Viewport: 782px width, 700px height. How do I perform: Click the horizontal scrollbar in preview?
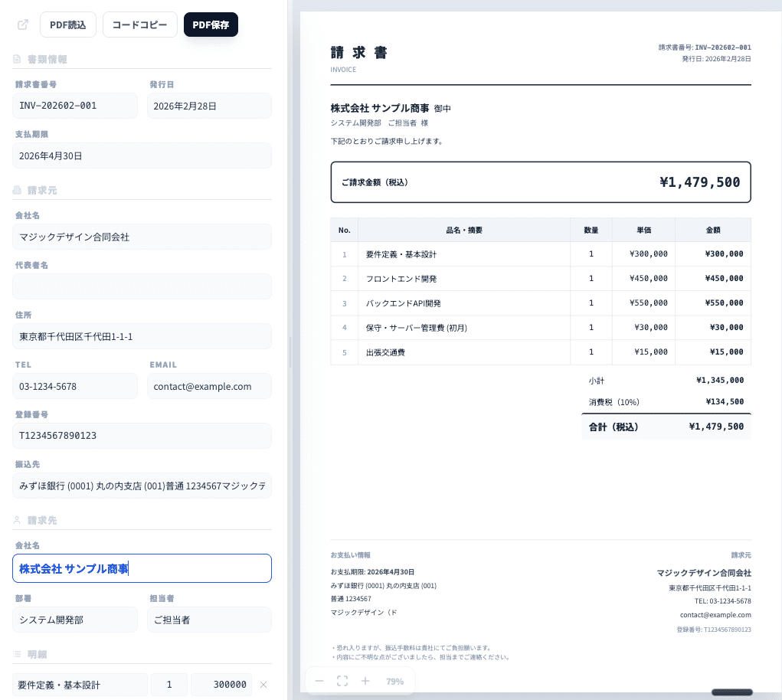pyautogui.click(x=731, y=692)
